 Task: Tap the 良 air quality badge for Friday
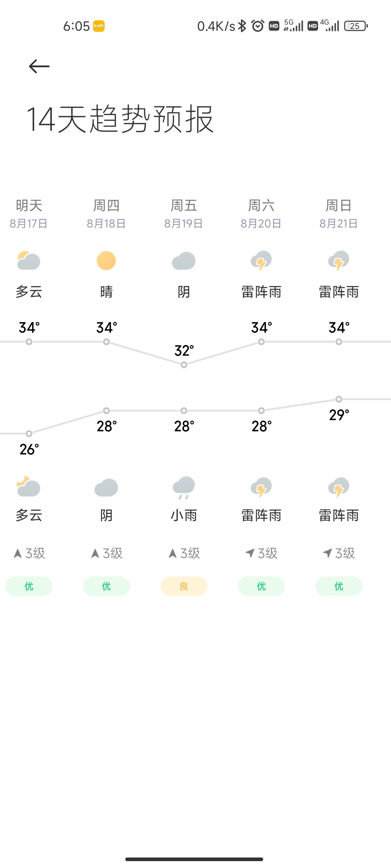[184, 586]
